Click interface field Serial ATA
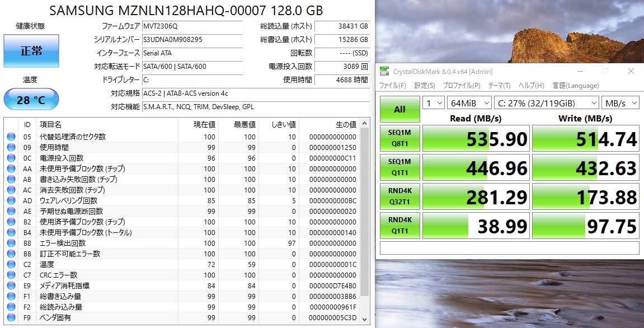Screen dimensions: 644x328 192,53
